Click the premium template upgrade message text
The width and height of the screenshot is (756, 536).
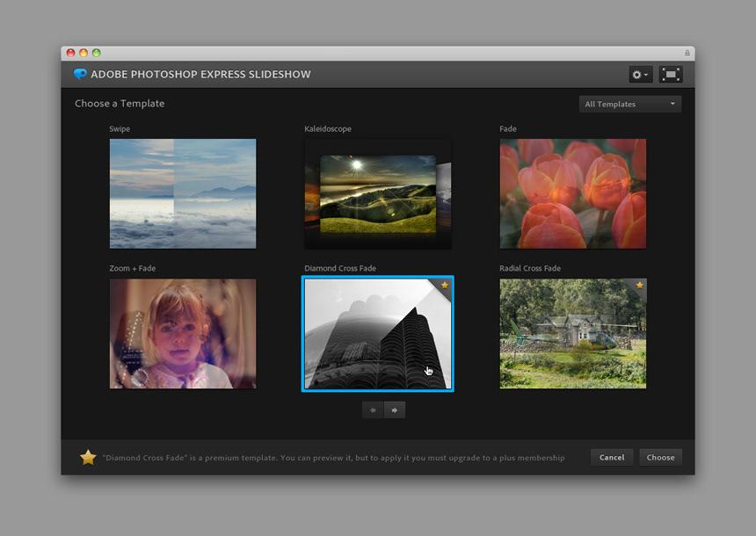pos(333,458)
